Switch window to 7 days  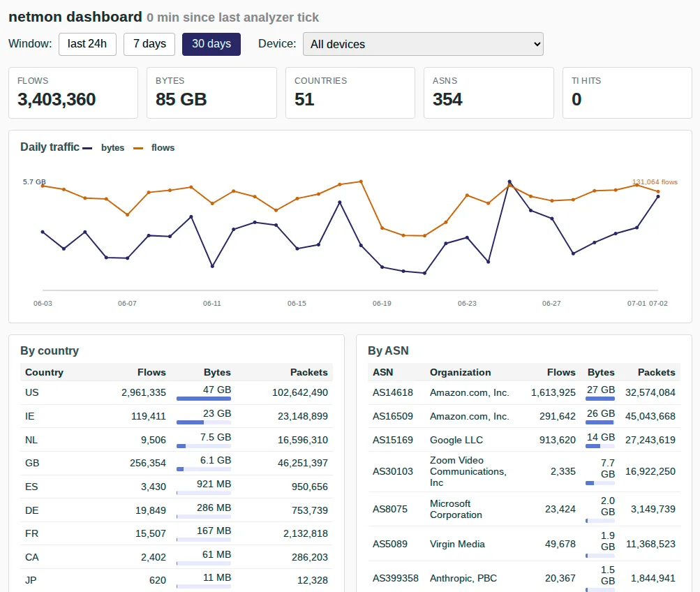(149, 44)
